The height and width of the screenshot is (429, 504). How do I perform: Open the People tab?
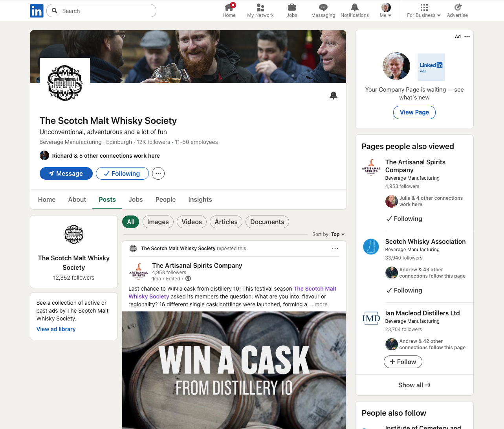[165, 199]
